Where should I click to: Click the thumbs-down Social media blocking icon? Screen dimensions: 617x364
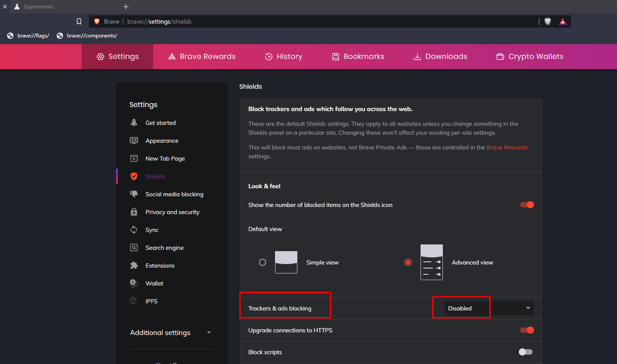click(x=133, y=194)
